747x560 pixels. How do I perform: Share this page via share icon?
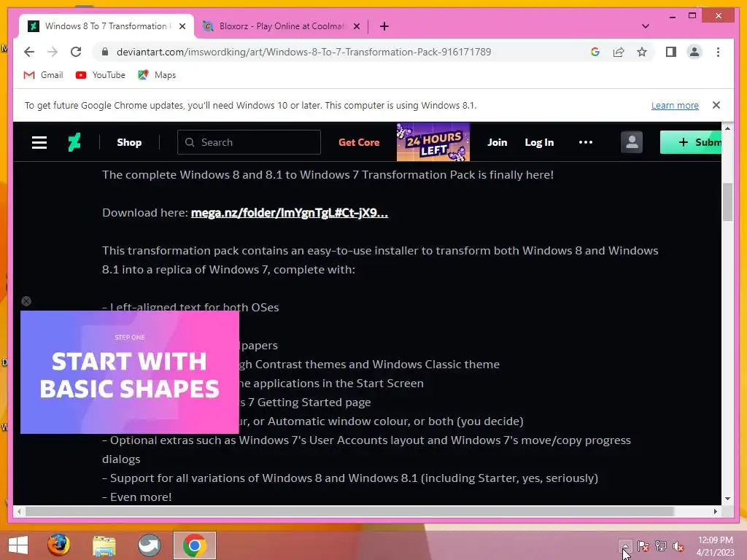click(x=619, y=52)
